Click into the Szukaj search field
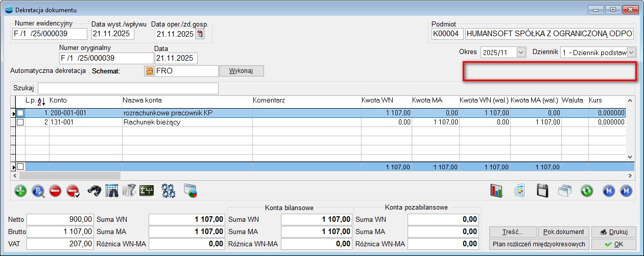This screenshot has width=644, height=256. click(x=128, y=88)
